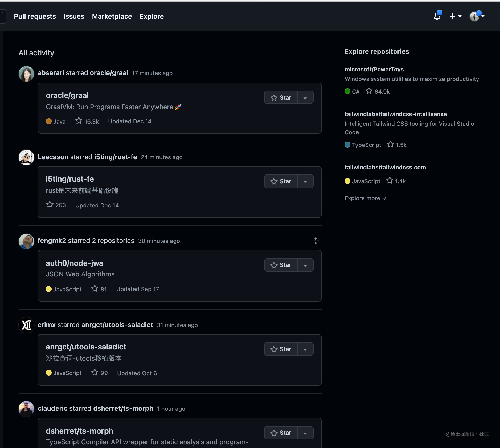This screenshot has height=448, width=500.
Task: Open the clauderic user link
Action: pyautogui.click(x=53, y=408)
